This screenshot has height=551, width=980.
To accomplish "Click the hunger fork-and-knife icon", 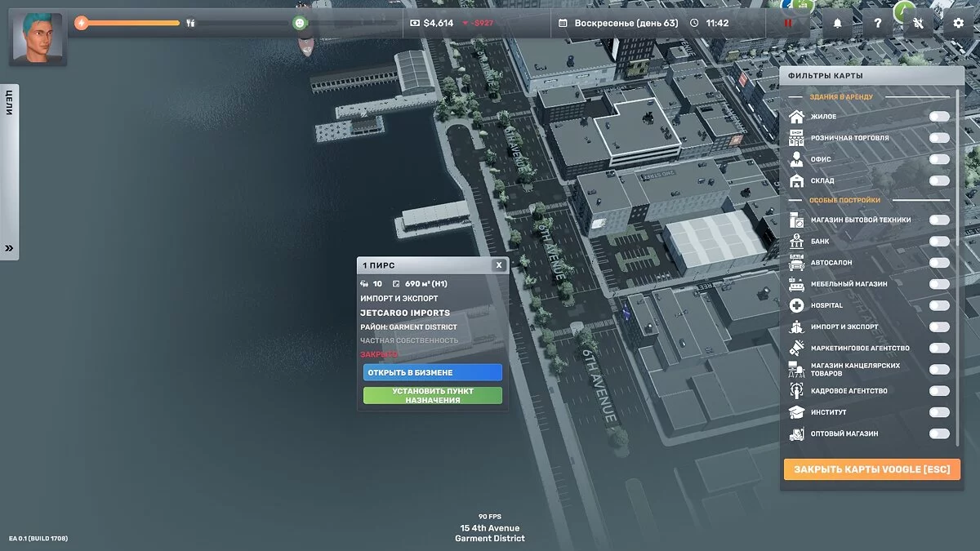I will pos(190,23).
